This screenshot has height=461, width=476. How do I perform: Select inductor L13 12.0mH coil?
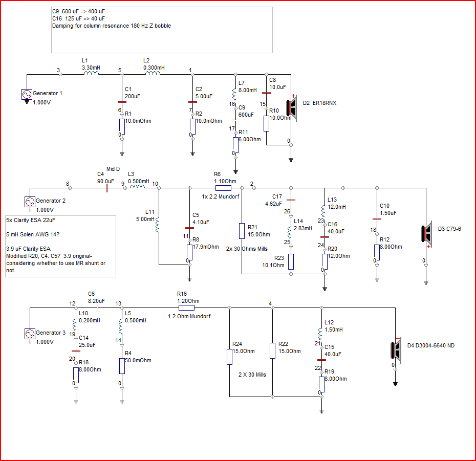point(323,211)
